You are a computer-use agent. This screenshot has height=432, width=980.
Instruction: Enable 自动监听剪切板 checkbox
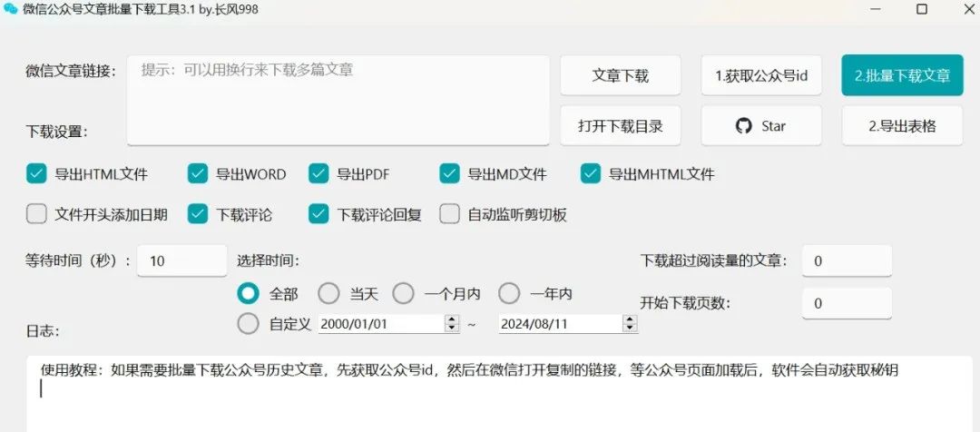click(x=449, y=214)
